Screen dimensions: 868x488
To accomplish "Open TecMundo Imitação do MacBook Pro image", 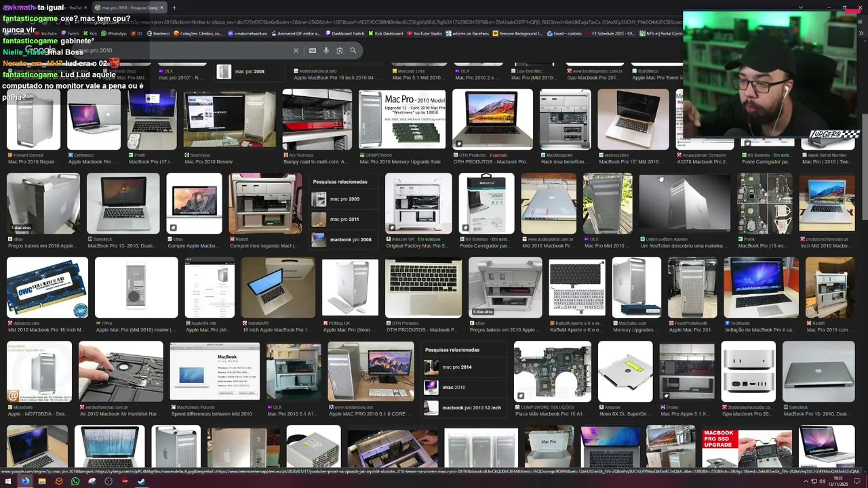I will [x=761, y=288].
